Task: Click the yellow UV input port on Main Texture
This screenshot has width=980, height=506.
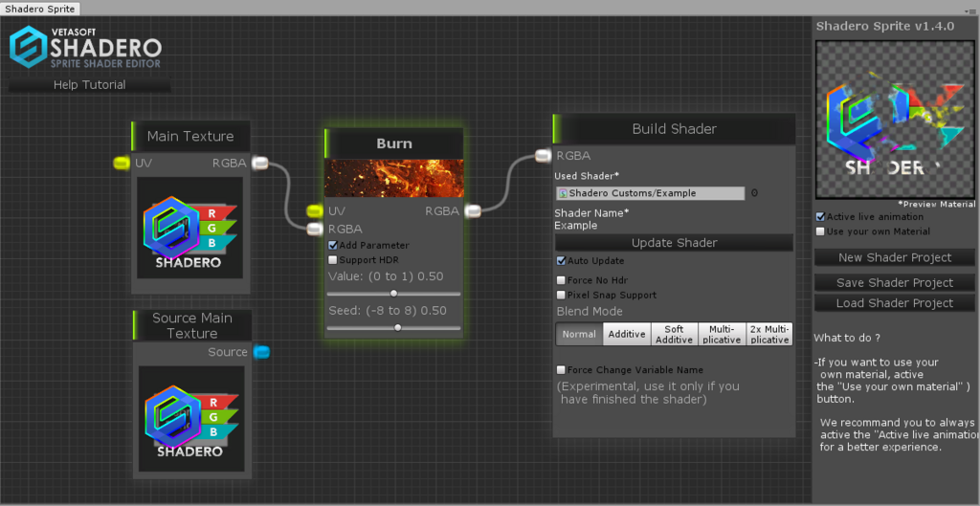Action: click(x=122, y=164)
